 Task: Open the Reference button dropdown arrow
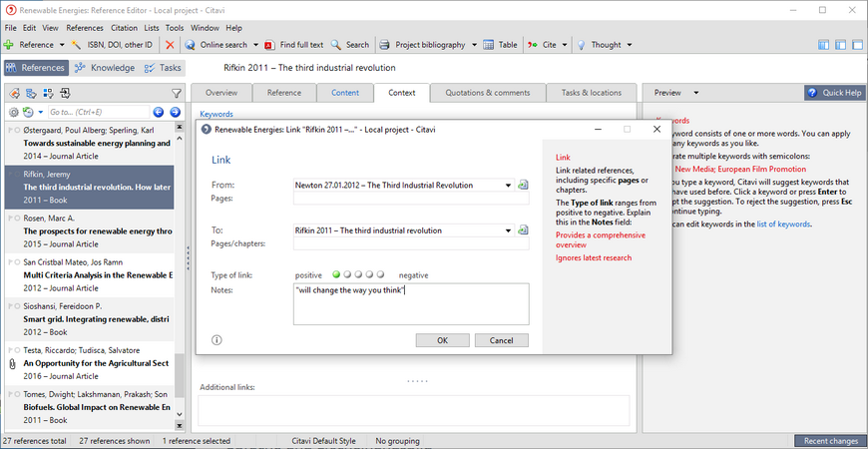pyautogui.click(x=62, y=45)
